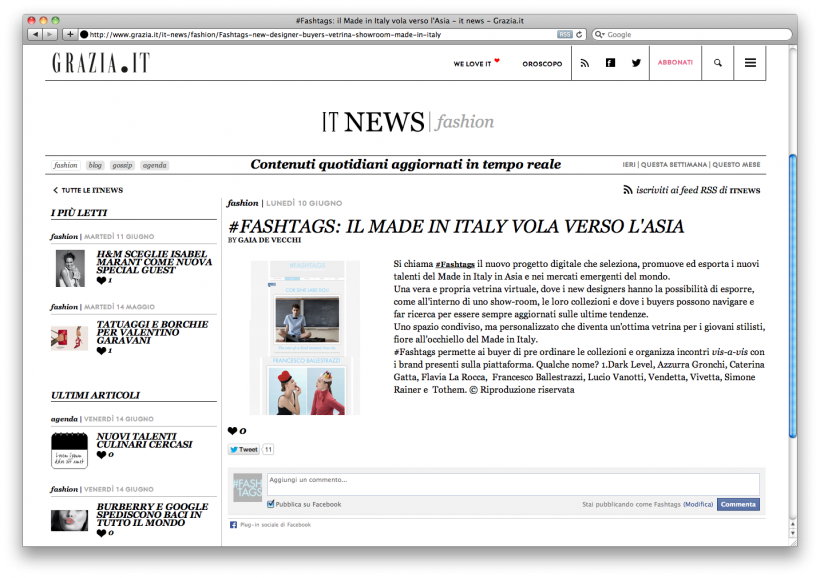Filter news by Questa Settimana
The image size is (820, 578).
pyautogui.click(x=674, y=165)
